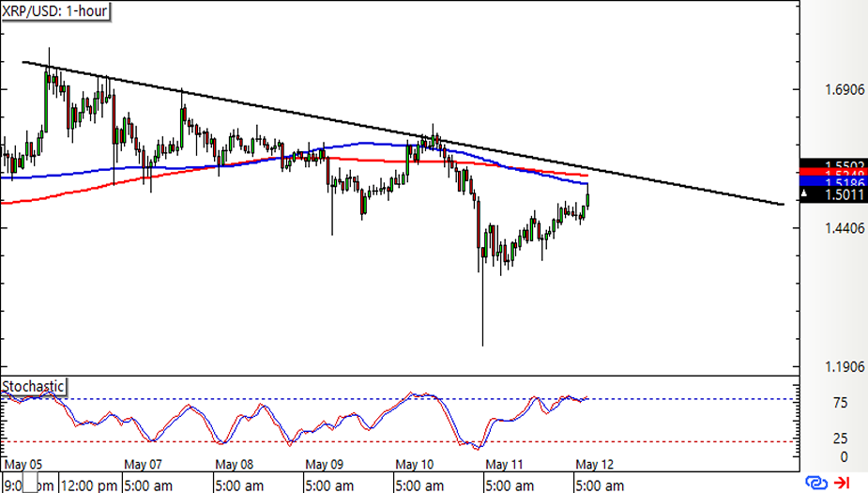
Task: Click the stochastic 25 level label
Action: (x=841, y=439)
